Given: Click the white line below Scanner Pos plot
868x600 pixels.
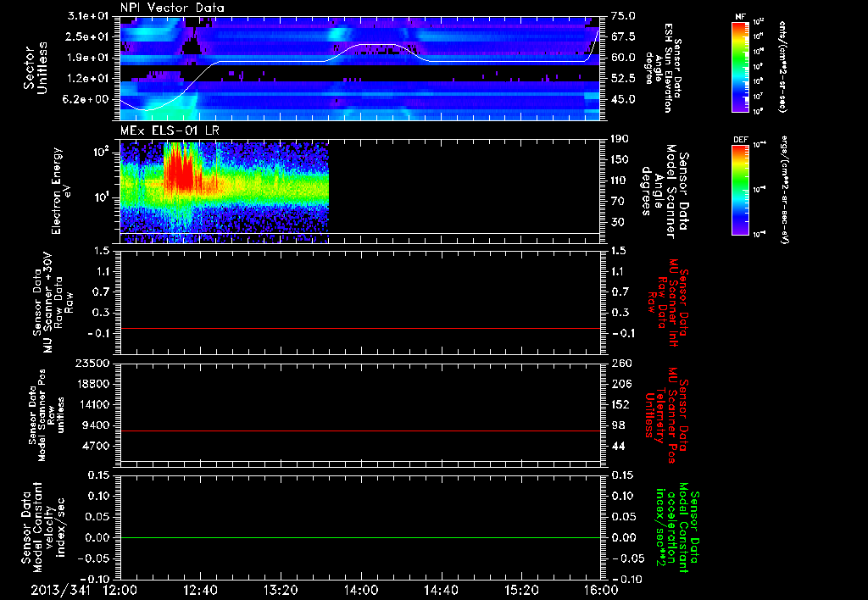Looking at the screenshot, I should 359,461.
